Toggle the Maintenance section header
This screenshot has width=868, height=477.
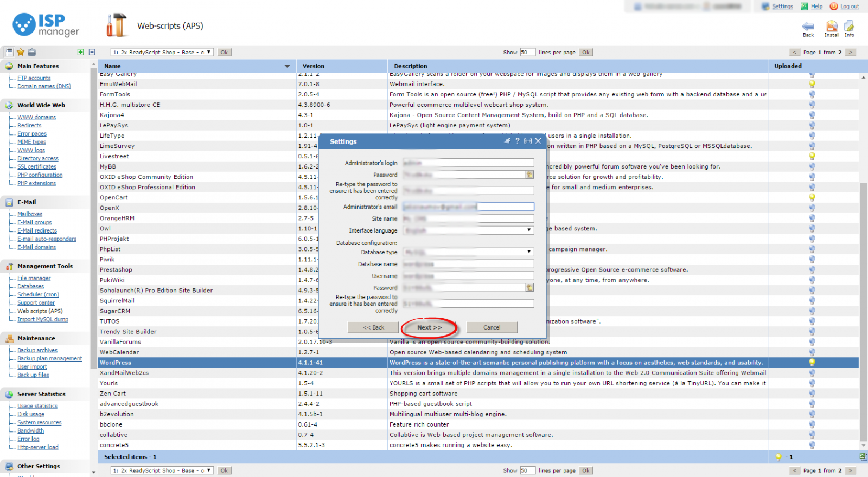pyautogui.click(x=46, y=338)
